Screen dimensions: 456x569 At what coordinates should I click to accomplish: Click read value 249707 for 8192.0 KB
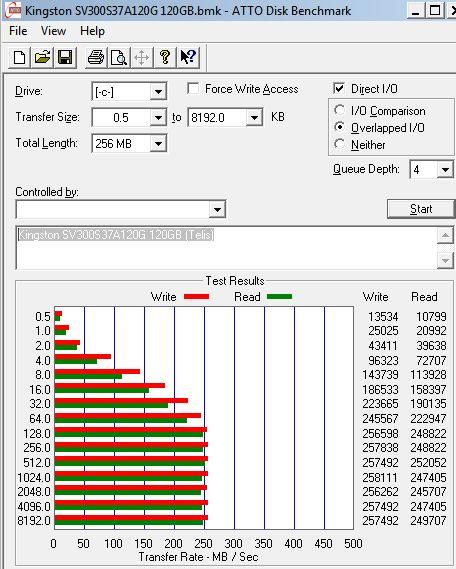coord(428,521)
